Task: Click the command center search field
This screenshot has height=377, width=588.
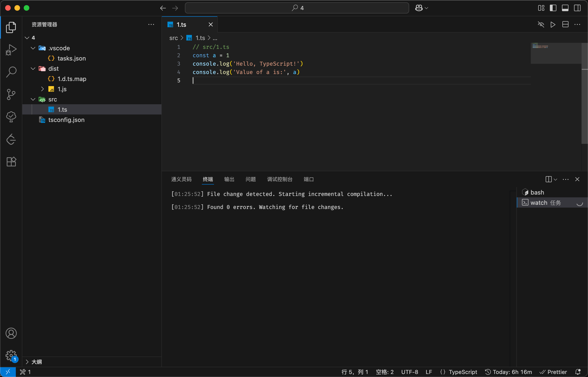Action: pos(297,8)
